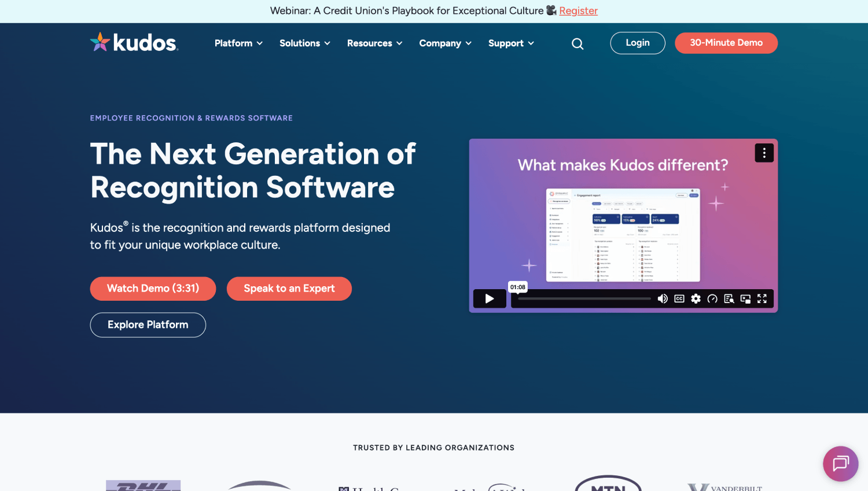Follow the webinar Register link
The height and width of the screenshot is (491, 868).
tap(578, 11)
